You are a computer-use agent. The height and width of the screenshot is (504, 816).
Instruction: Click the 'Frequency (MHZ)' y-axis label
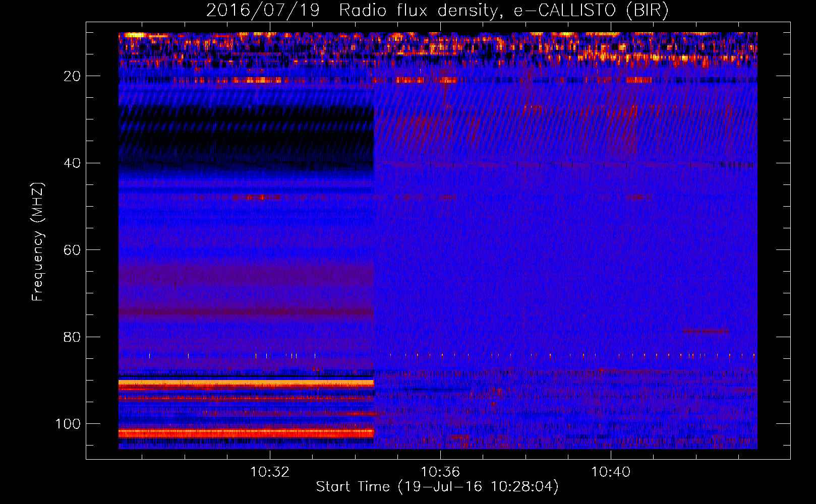(38, 242)
